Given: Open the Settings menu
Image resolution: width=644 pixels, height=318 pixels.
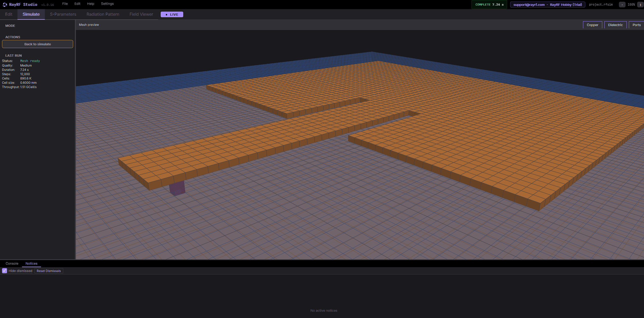Looking at the screenshot, I should [107, 4].
